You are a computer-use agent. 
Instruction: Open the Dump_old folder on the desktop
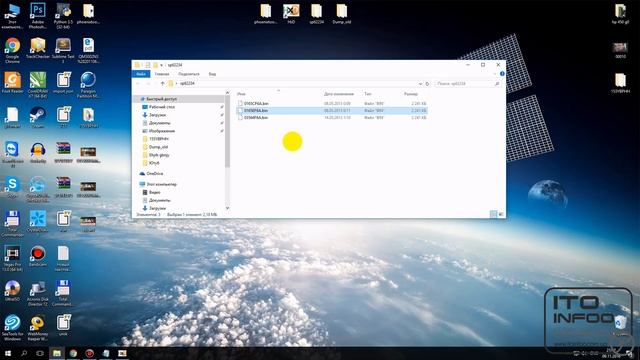click(x=342, y=13)
